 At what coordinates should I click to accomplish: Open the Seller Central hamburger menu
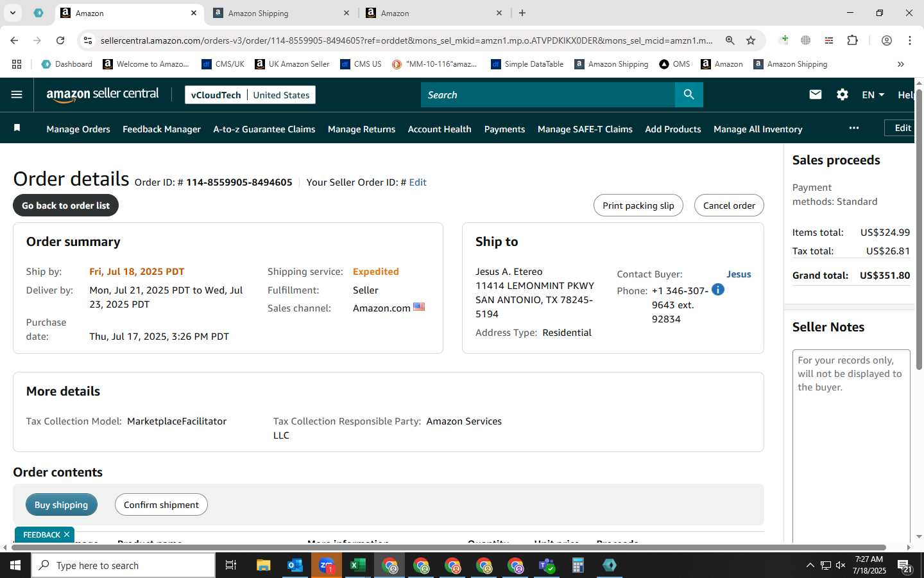17,94
